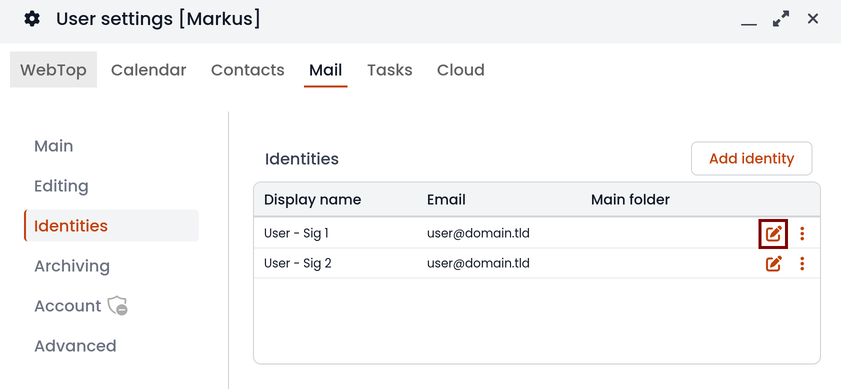Go to the Tasks tab
841x389 pixels.
(390, 70)
